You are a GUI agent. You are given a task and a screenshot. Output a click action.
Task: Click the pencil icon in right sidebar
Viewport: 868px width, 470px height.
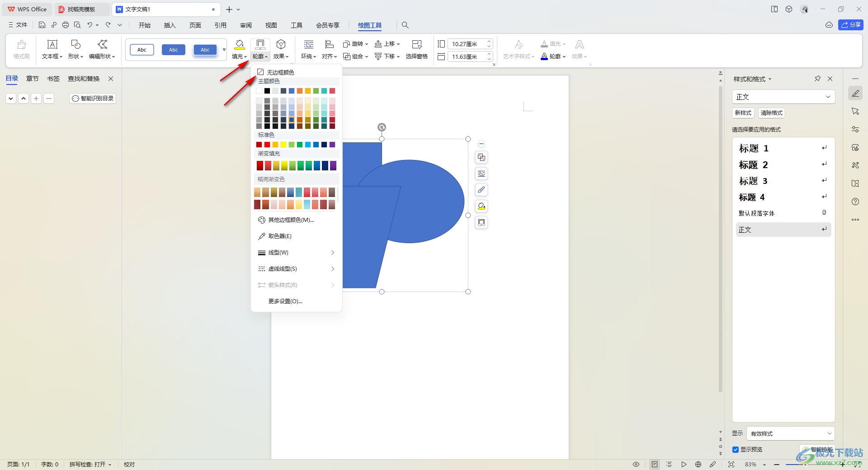pos(855,93)
